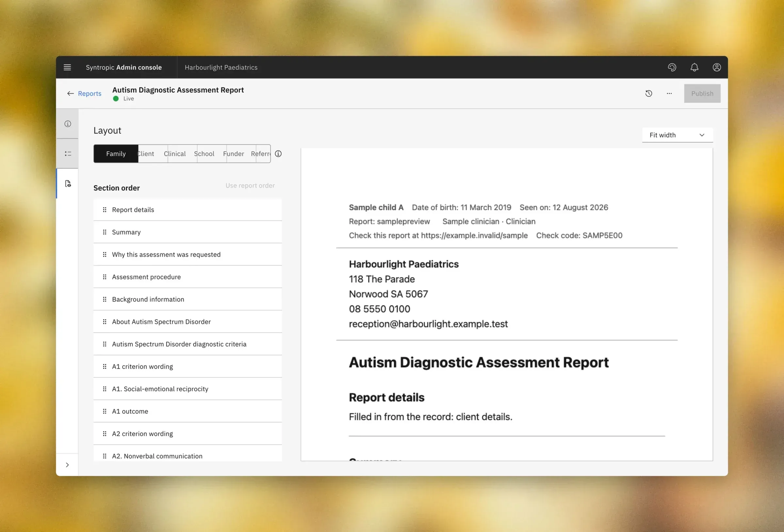Select A1 criterion wording row

(x=188, y=366)
